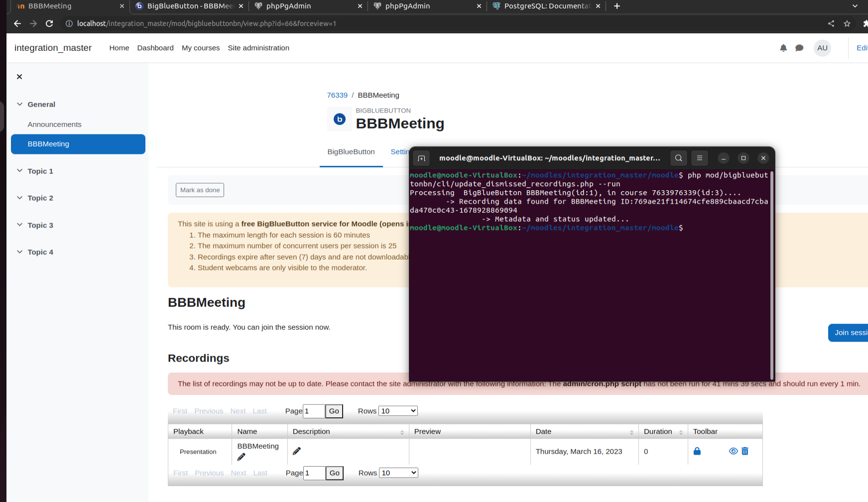Viewport: 868px width, 502px height.
Task: Click the Join session button
Action: pyautogui.click(x=848, y=333)
